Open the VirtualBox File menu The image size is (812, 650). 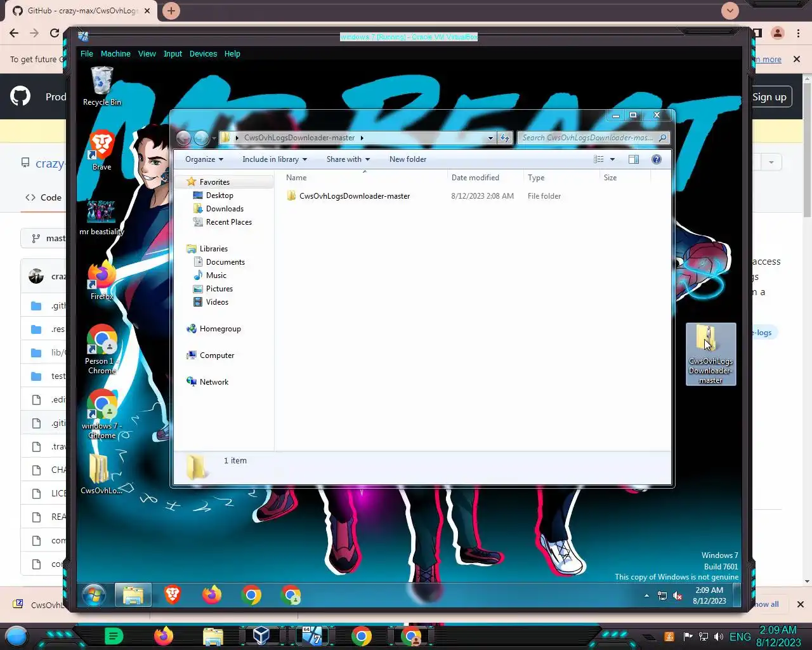(x=87, y=54)
